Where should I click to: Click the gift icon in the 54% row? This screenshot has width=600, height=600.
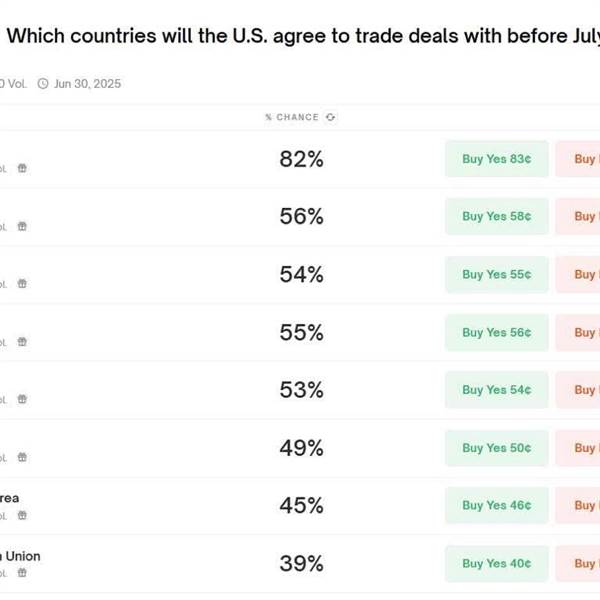[22, 284]
